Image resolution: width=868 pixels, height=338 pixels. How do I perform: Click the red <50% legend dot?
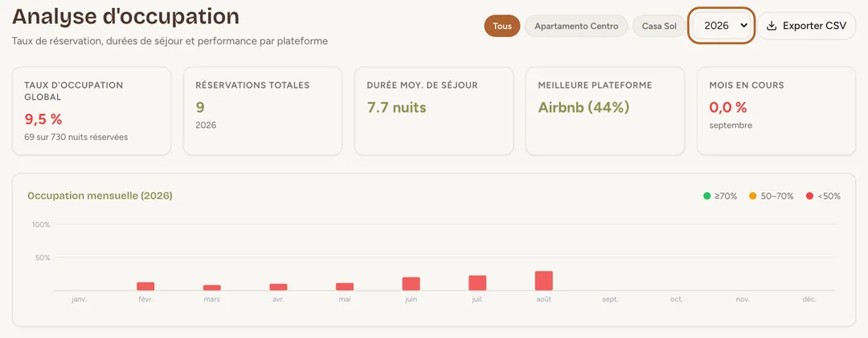click(x=810, y=196)
